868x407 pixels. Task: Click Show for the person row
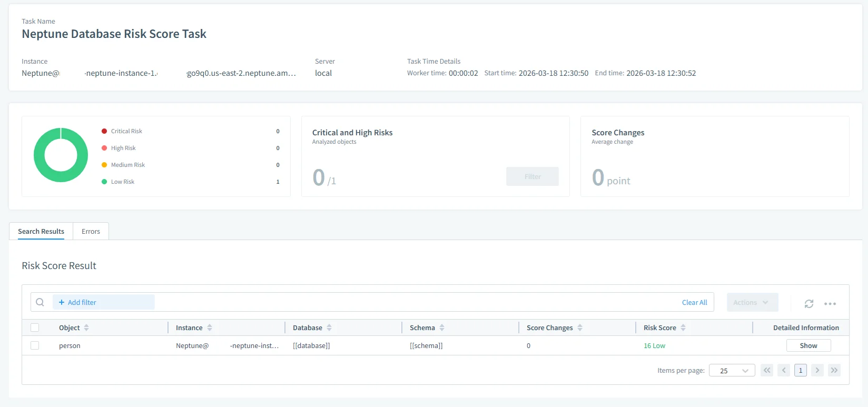tap(808, 345)
